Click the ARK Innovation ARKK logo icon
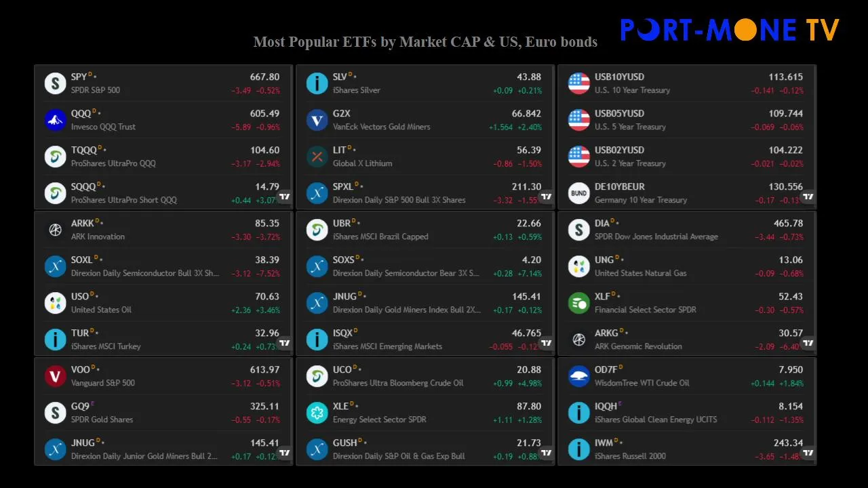Screen dimensions: 868x488 coord(55,230)
